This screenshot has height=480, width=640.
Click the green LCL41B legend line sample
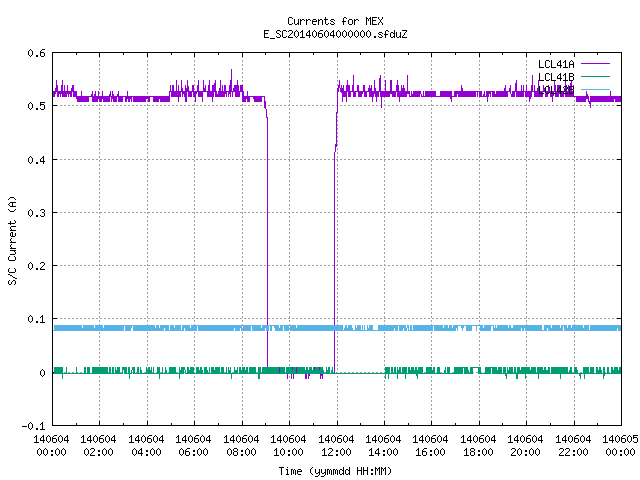pyautogui.click(x=595, y=76)
